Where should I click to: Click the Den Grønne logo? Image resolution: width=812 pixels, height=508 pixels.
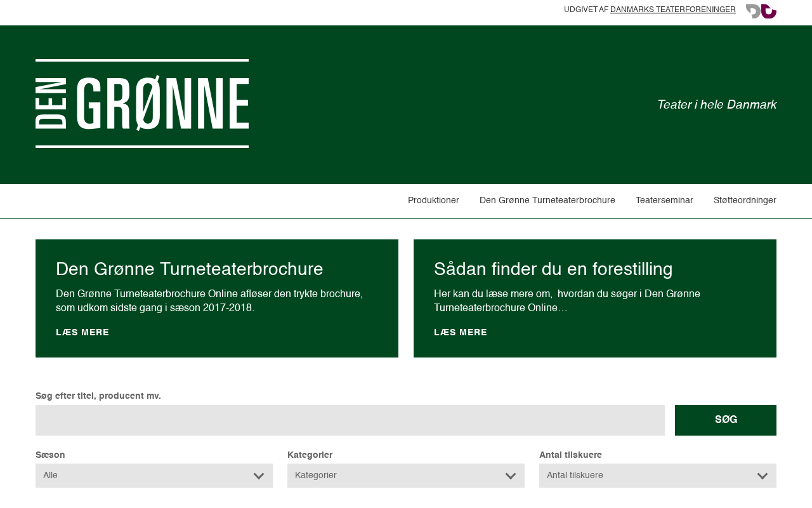142,104
